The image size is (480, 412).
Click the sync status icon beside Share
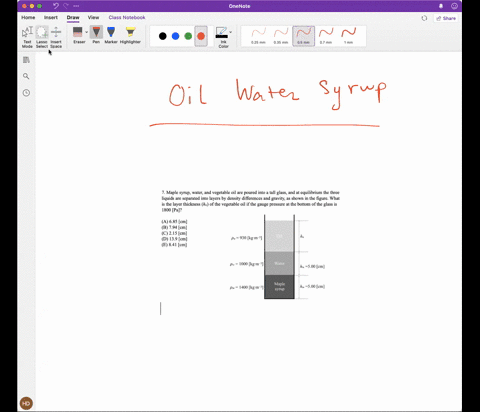pyautogui.click(x=424, y=18)
